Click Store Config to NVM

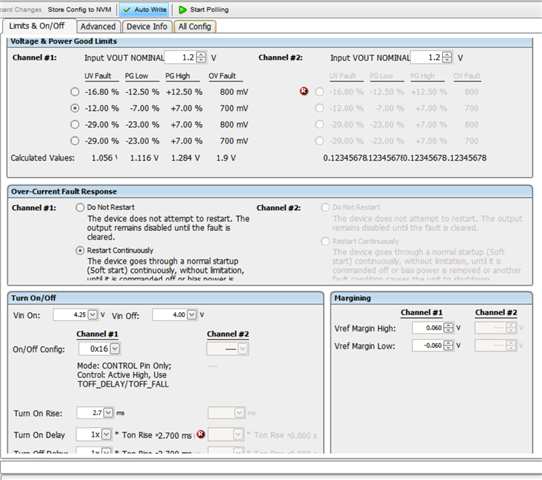click(x=80, y=10)
